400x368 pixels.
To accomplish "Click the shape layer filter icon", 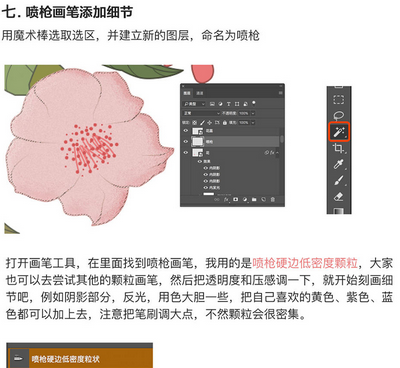I will tap(237, 104).
